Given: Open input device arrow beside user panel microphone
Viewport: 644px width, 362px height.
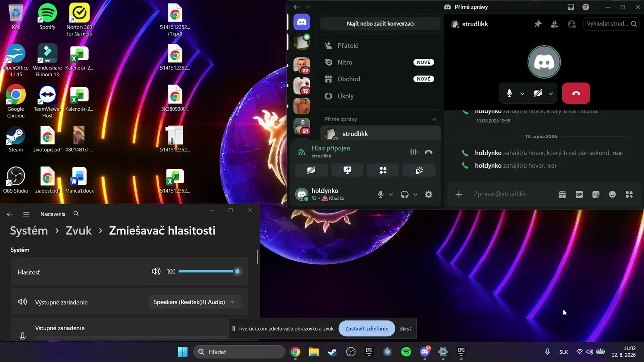Looking at the screenshot, I should (x=391, y=194).
